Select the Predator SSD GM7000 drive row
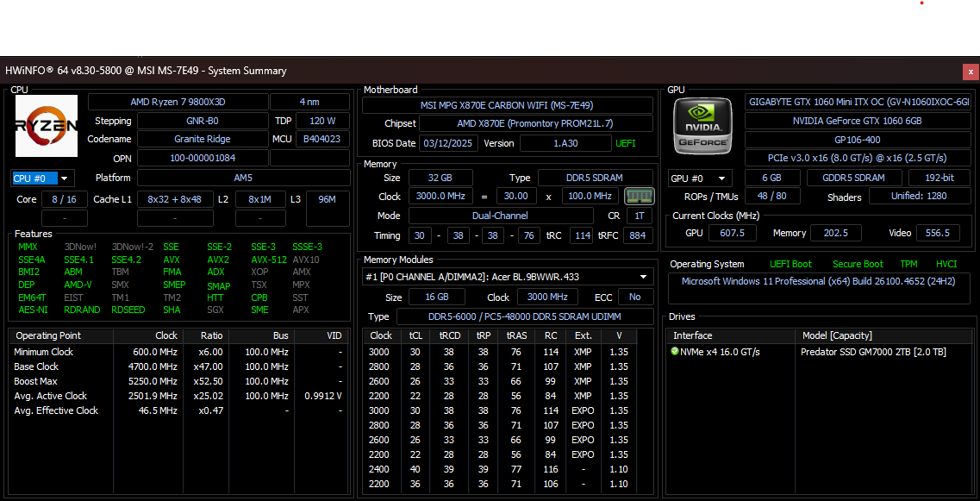 (x=872, y=352)
